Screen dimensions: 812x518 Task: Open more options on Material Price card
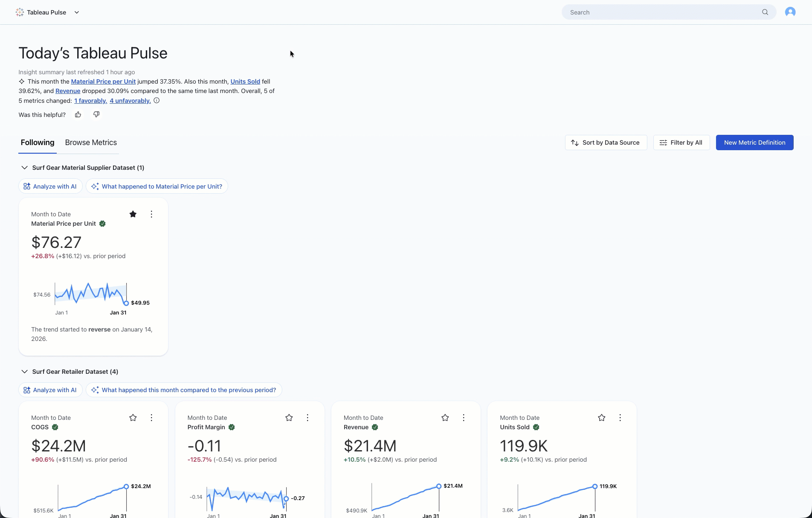click(x=151, y=214)
